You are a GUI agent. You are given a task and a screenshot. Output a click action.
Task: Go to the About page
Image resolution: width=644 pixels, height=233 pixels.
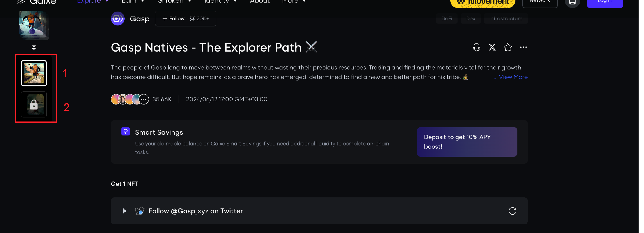click(x=260, y=2)
